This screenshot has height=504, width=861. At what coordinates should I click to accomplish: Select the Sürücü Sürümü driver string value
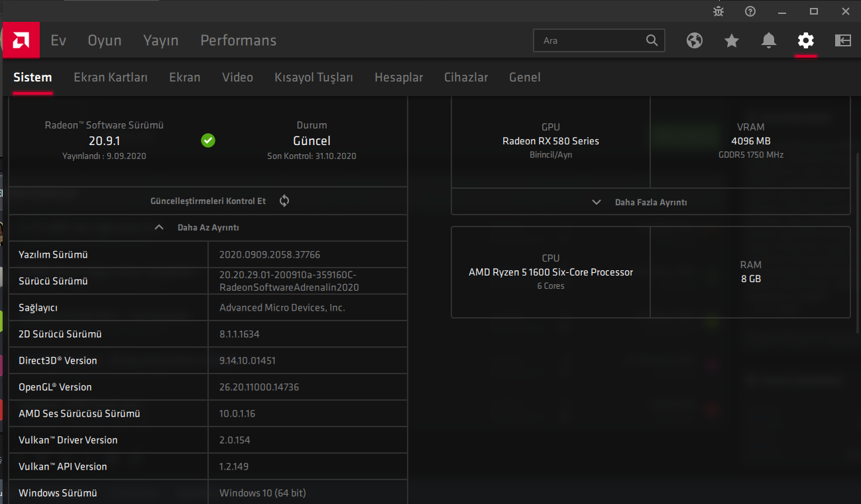(289, 281)
